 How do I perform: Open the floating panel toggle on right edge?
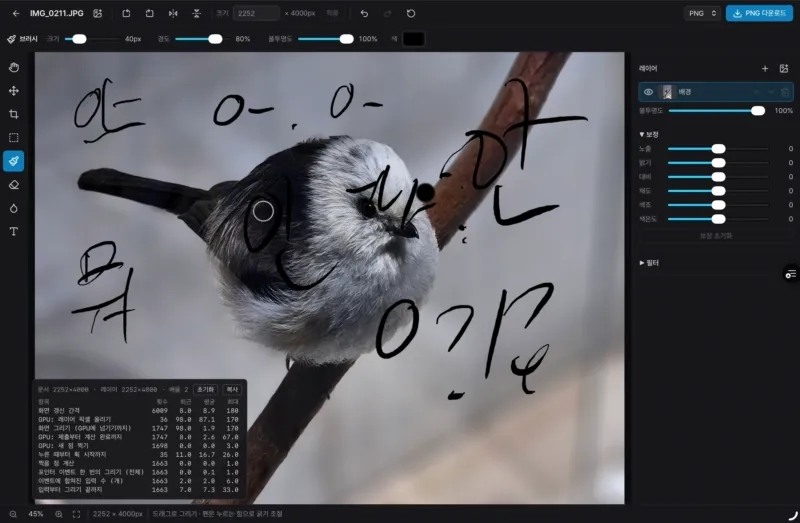pos(791,274)
